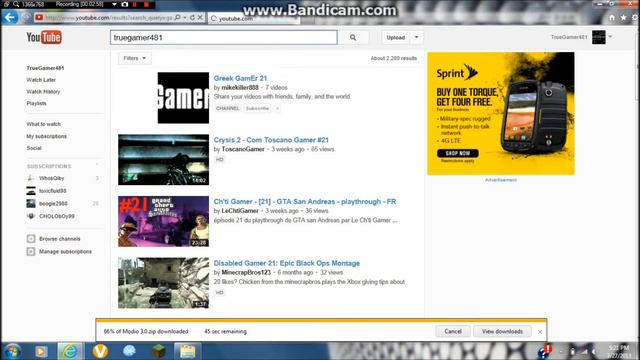
Task: Open Disabled Gamer 21 Black Ops Montage
Action: pyautogui.click(x=287, y=263)
